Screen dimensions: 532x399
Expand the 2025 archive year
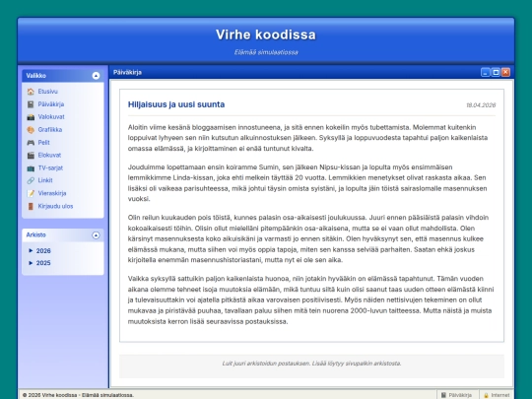pos(39,263)
